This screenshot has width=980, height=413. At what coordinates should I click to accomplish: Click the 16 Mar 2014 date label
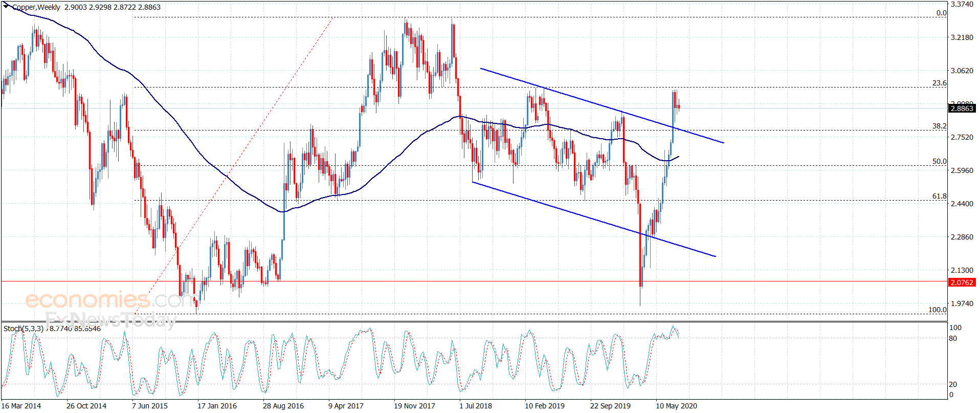21,406
